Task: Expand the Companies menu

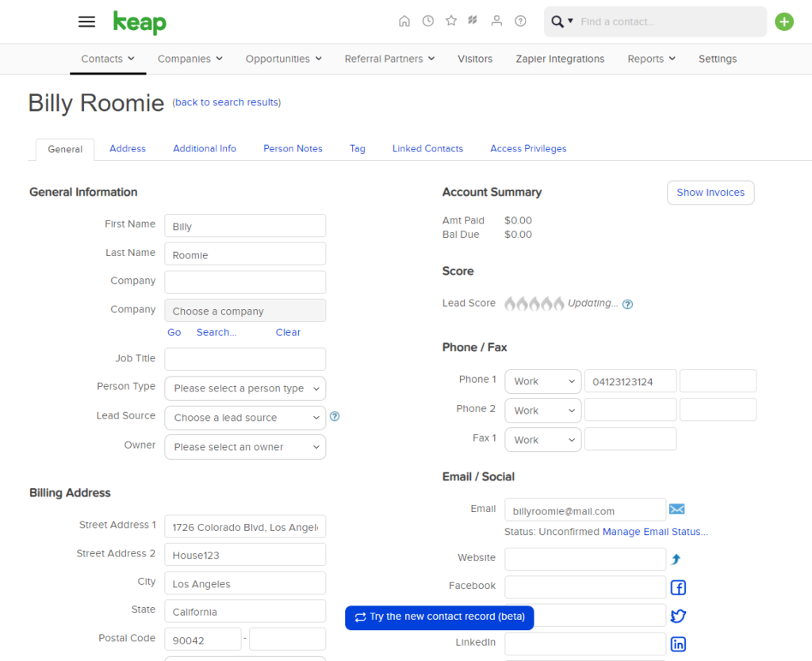Action: 190,59
